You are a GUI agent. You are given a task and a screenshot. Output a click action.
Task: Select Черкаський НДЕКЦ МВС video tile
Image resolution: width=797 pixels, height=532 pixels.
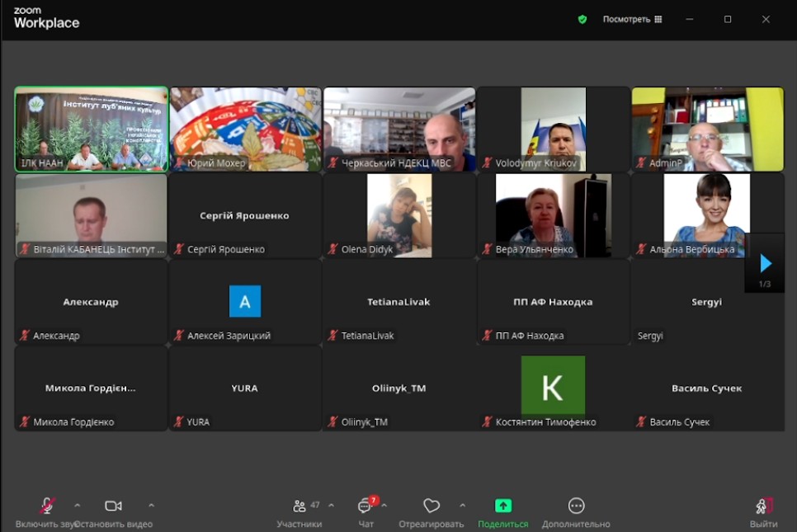tap(399, 129)
